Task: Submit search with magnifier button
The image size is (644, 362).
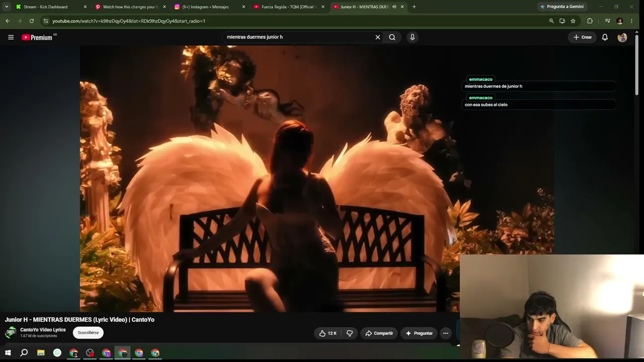Action: 392,37
